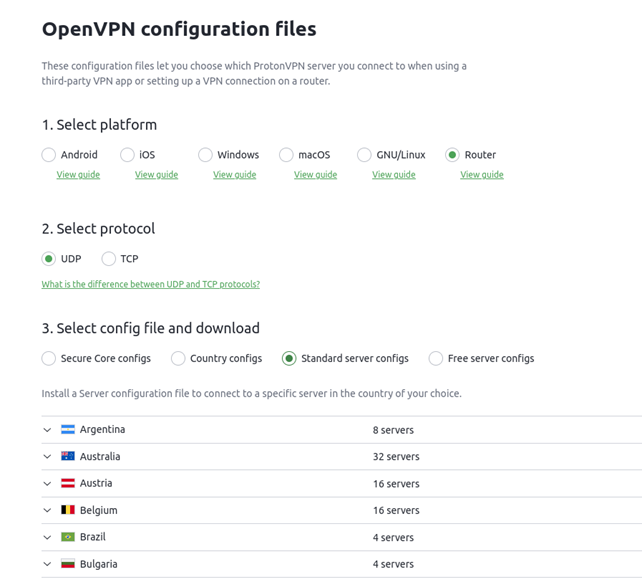Image resolution: width=642 pixels, height=582 pixels.
Task: Click the '4 servers' count for Bulgaria
Action: click(393, 564)
